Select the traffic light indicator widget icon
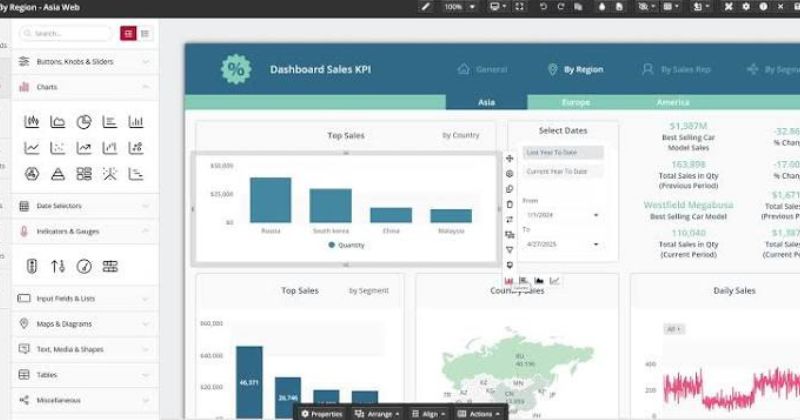Image resolution: width=800 pixels, height=420 pixels. pyautogui.click(x=32, y=266)
